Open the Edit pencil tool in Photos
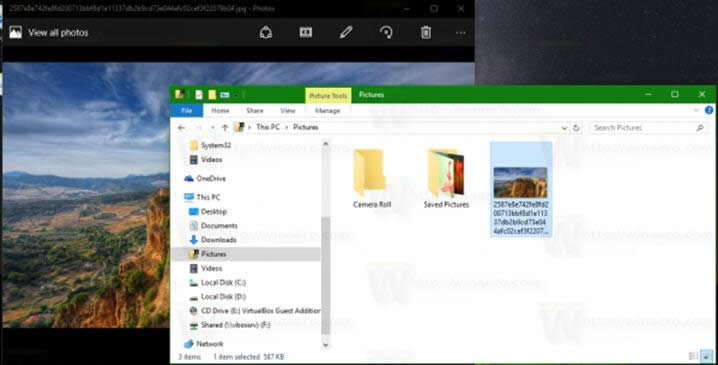Viewport: 718px width, 365px height. (x=346, y=32)
